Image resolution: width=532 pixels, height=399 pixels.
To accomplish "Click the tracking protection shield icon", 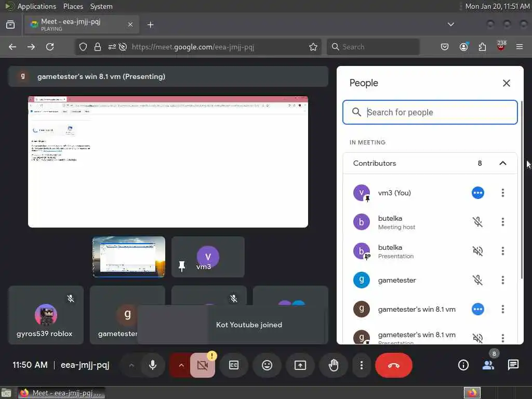I will pos(83,47).
